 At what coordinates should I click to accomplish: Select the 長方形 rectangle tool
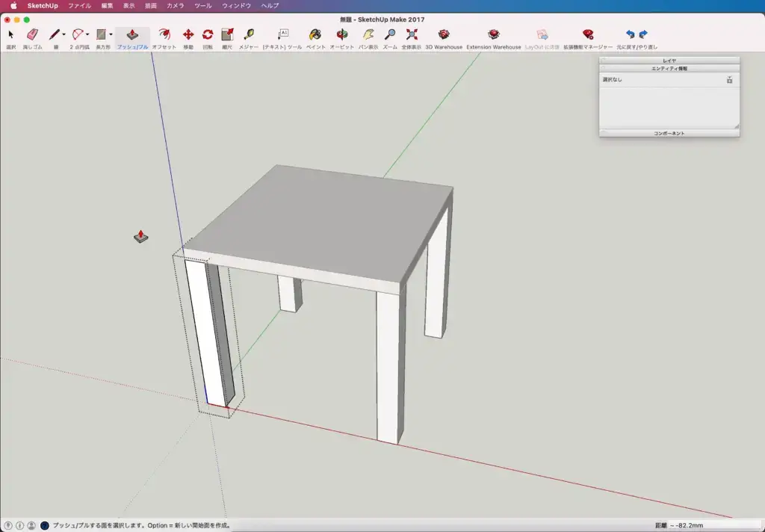tap(101, 34)
